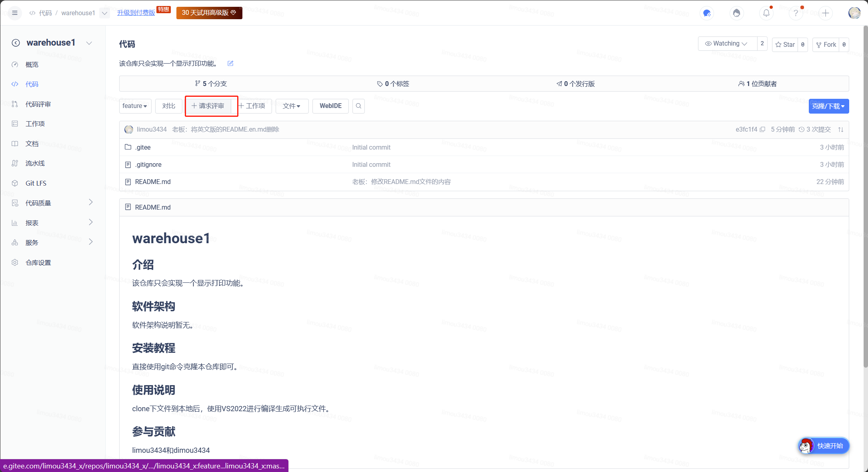Copy the commit hash e3fc1f4
868x472 pixels.
(x=763, y=130)
